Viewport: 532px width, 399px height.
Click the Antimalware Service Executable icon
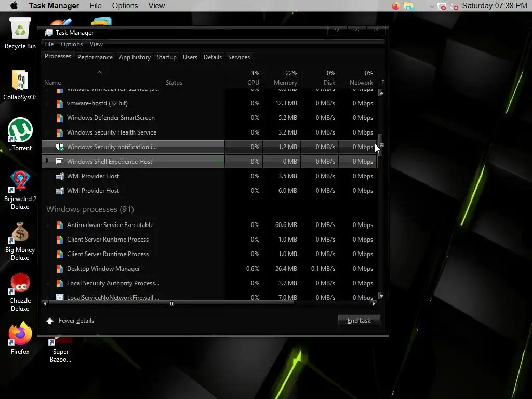click(59, 225)
